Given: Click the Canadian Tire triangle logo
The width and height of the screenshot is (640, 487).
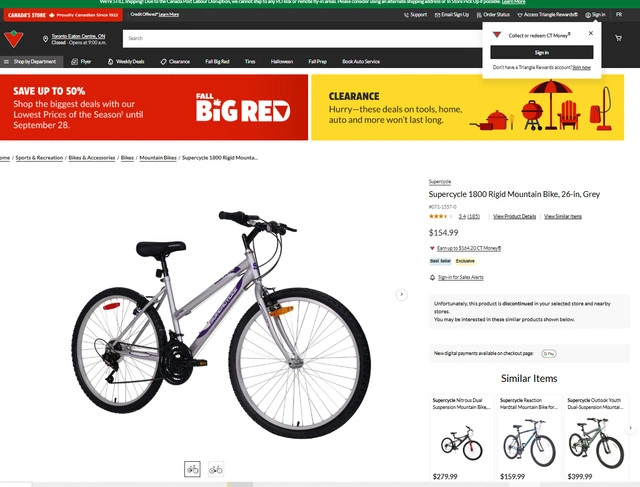Looking at the screenshot, I should click(x=13, y=39).
